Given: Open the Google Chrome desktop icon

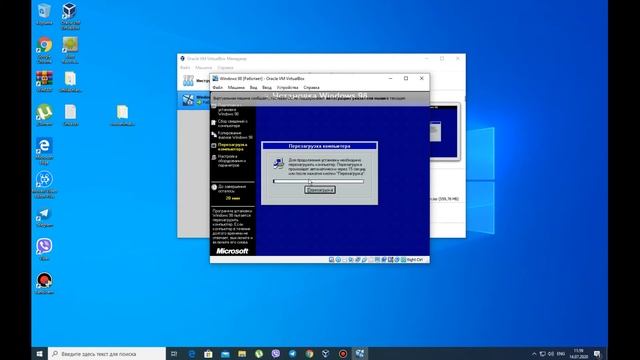Looking at the screenshot, I should pos(44,51).
